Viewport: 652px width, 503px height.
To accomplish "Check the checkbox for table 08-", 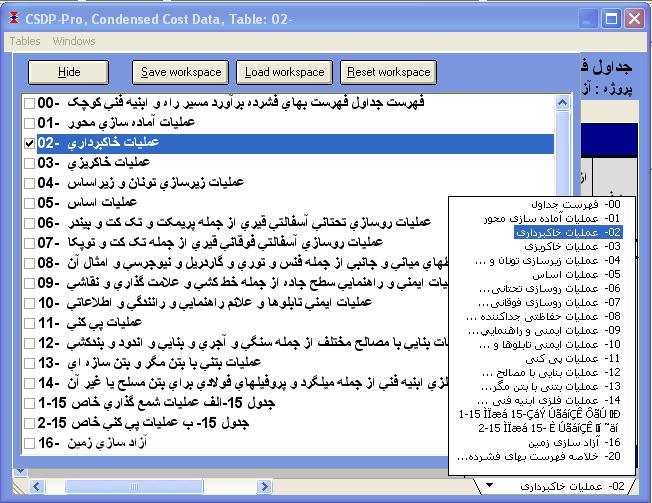I will (30, 263).
